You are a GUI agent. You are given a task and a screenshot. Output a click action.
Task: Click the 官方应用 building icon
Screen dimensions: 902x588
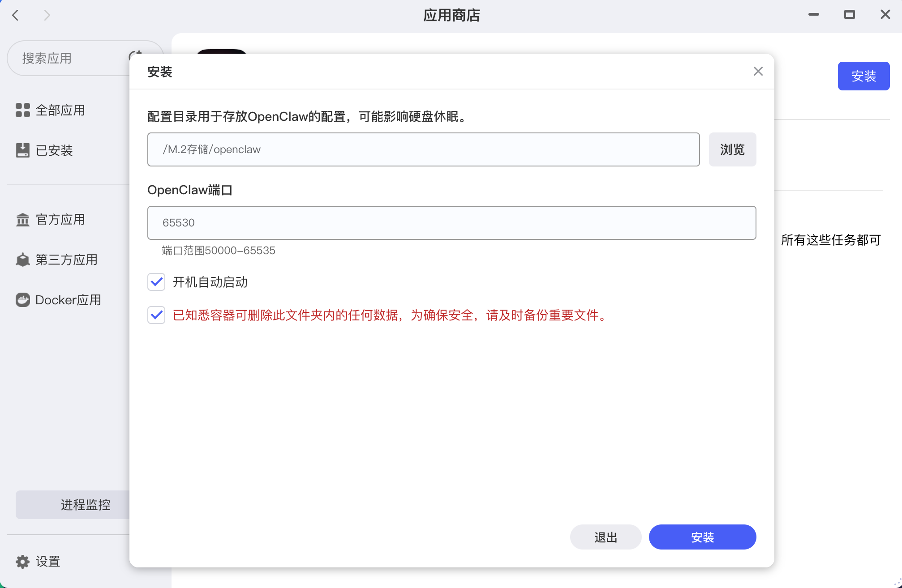pyautogui.click(x=22, y=220)
